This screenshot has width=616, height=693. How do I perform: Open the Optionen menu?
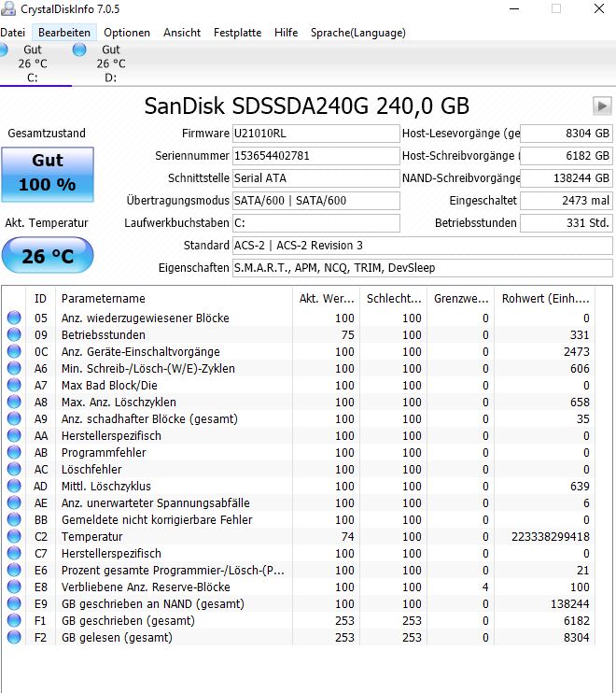coord(127,33)
